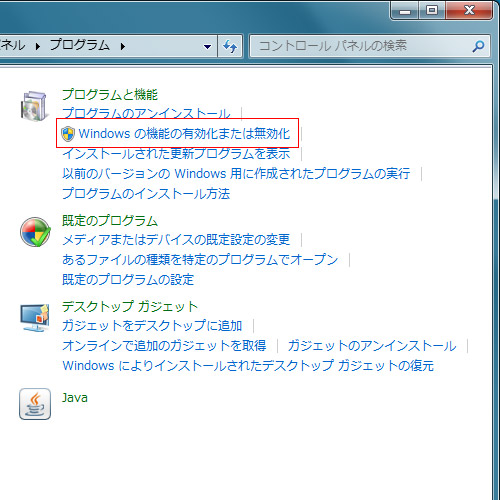Open the Java coffee cup icon
The height and width of the screenshot is (500, 500).
(x=35, y=404)
